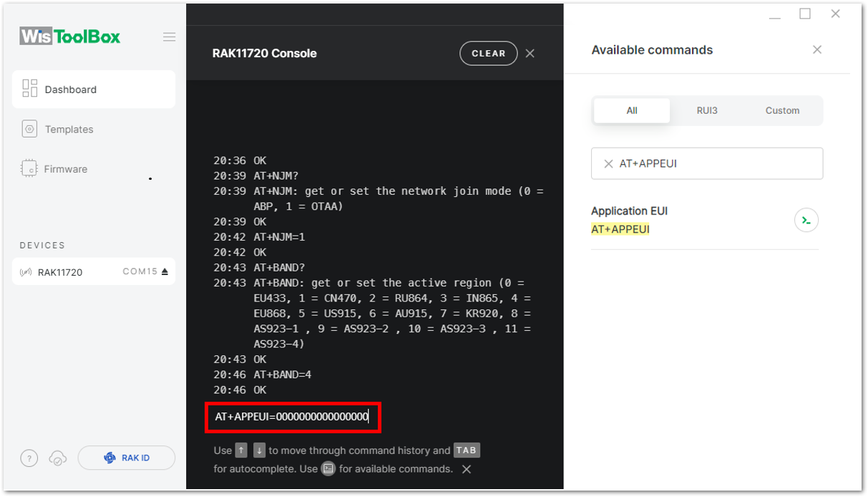The image size is (868, 497).
Task: Open the help question mark icon
Action: [29, 458]
